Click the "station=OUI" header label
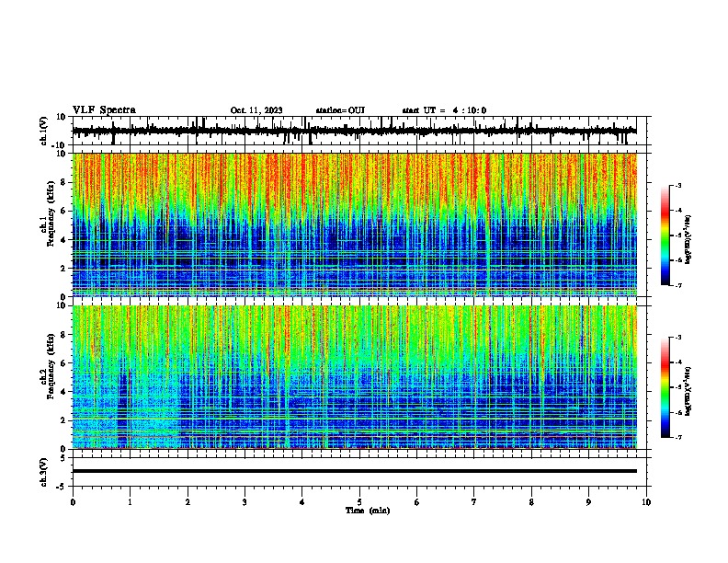This screenshot has width=728, height=563. (340, 110)
